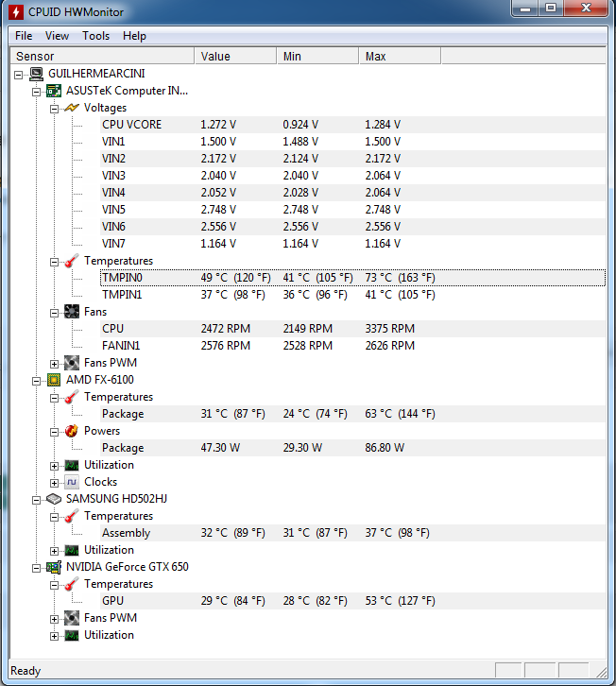Click the thermometer icon under ASUSTeK Temperatures
This screenshot has height=686, width=616.
[71, 261]
